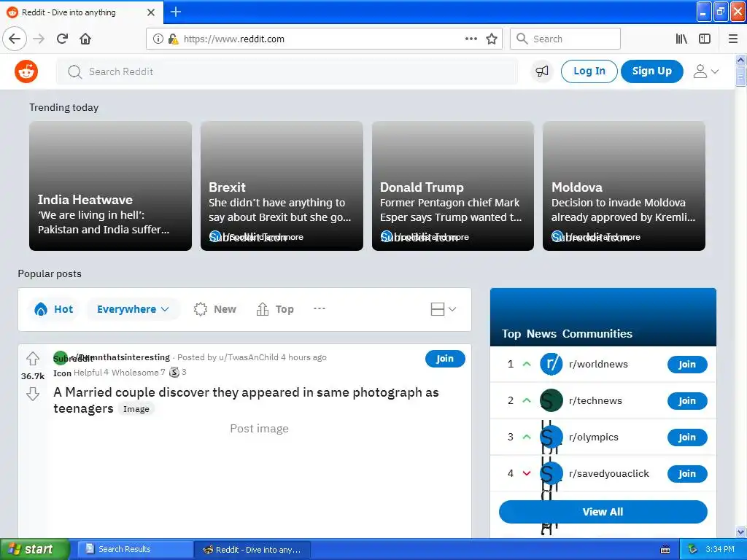
Task: Click the r/olympics community icon
Action: click(x=551, y=437)
